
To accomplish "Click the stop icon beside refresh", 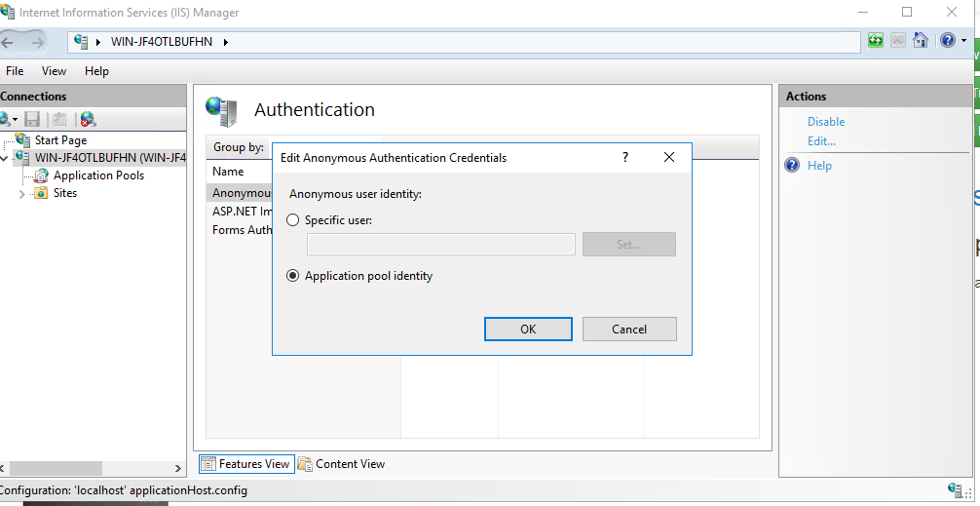I will coord(897,41).
